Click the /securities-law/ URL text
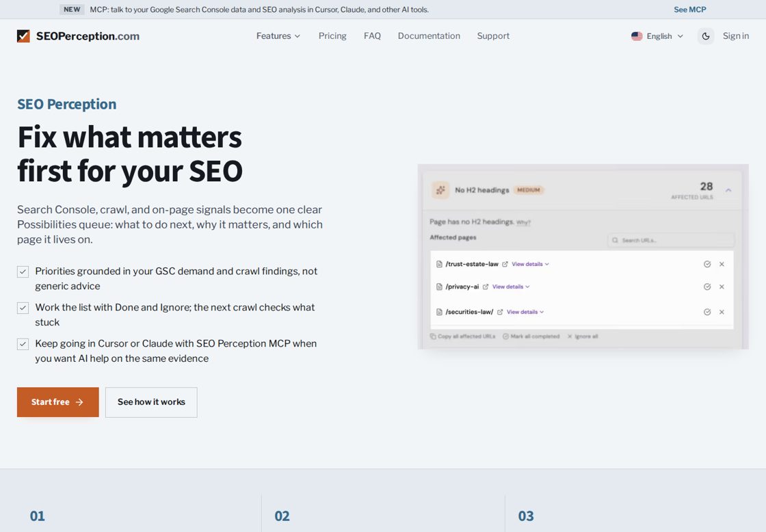 point(469,312)
